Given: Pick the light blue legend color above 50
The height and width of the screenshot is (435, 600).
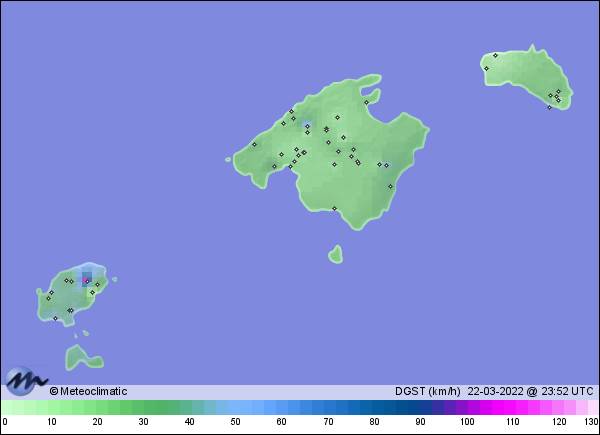Looking at the screenshot, I should (x=235, y=407).
